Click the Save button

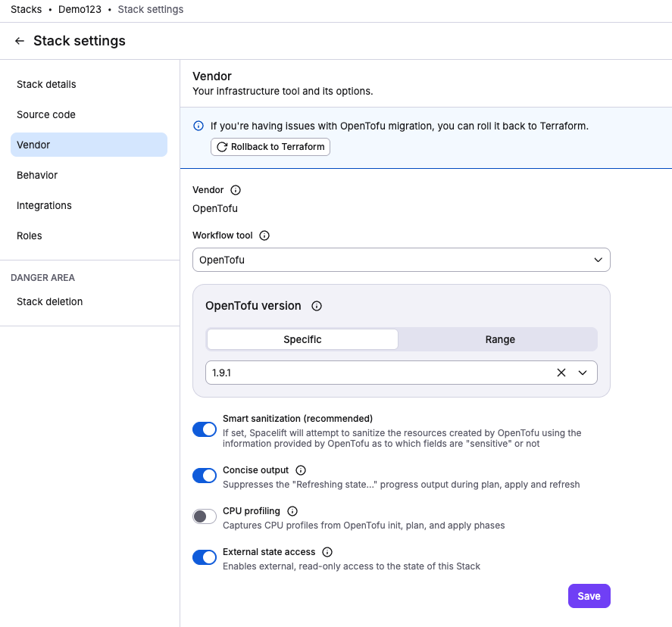coord(589,596)
